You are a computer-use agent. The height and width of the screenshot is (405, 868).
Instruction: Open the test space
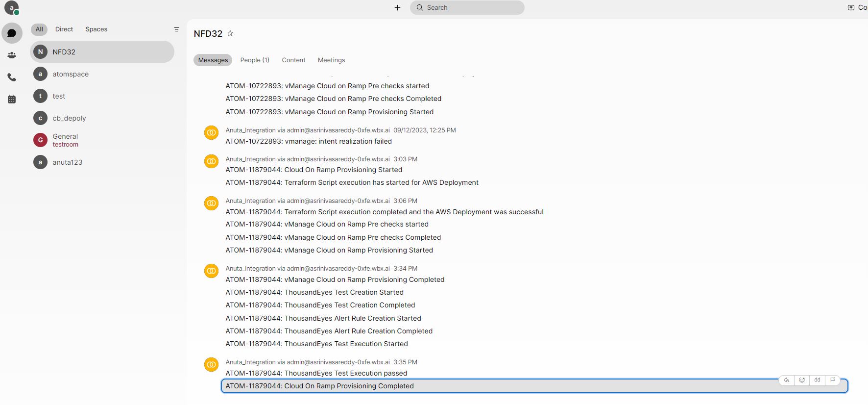[x=102, y=96]
